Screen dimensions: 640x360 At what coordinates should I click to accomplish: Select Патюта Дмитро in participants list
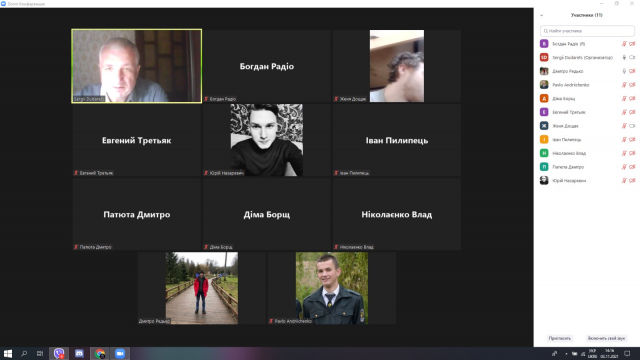coord(587,167)
